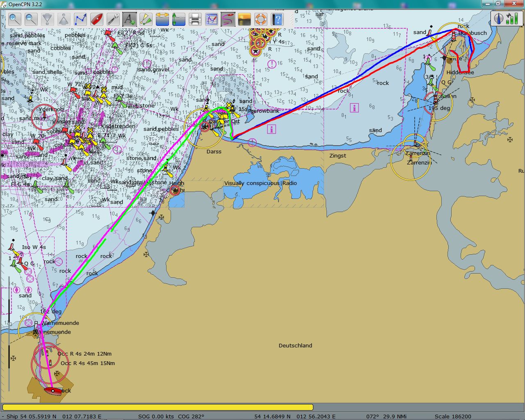Open the wrench Options settings
Screen dimensions: 525x420
tap(113, 19)
